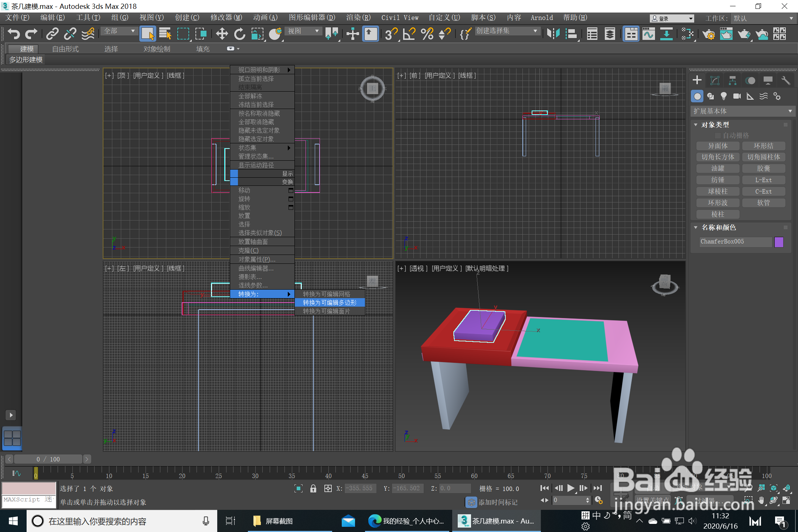Click the Align tool icon
798x532 pixels.
click(571, 34)
